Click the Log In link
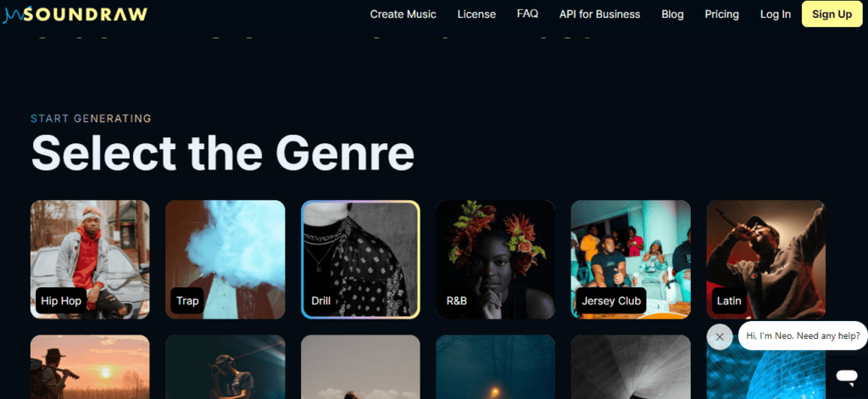 (776, 14)
